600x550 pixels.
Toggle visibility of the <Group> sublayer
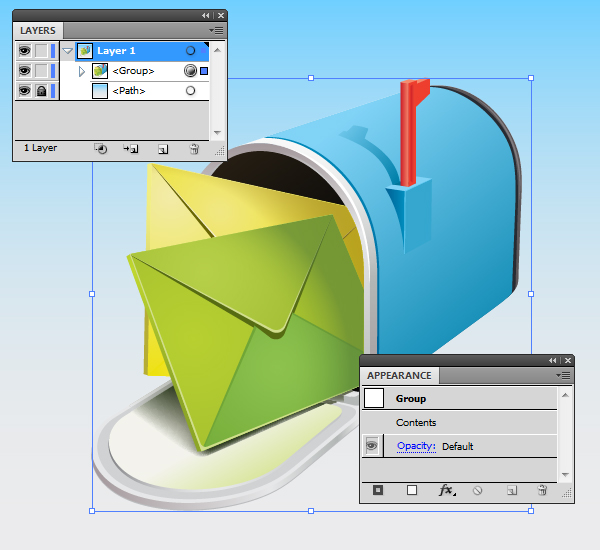[24, 71]
